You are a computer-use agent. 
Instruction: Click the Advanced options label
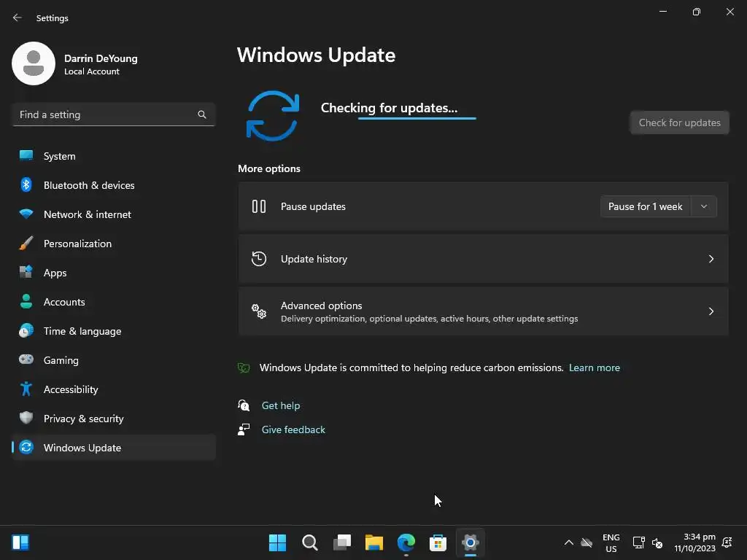coord(321,306)
